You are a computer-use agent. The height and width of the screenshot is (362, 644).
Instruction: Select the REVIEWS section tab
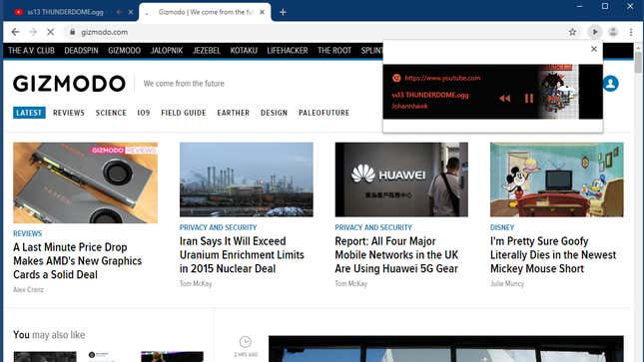69,113
